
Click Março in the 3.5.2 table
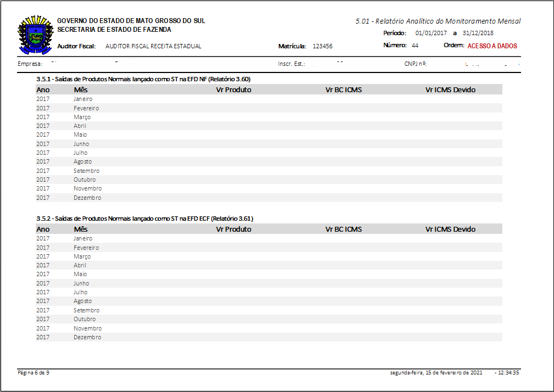(82, 256)
